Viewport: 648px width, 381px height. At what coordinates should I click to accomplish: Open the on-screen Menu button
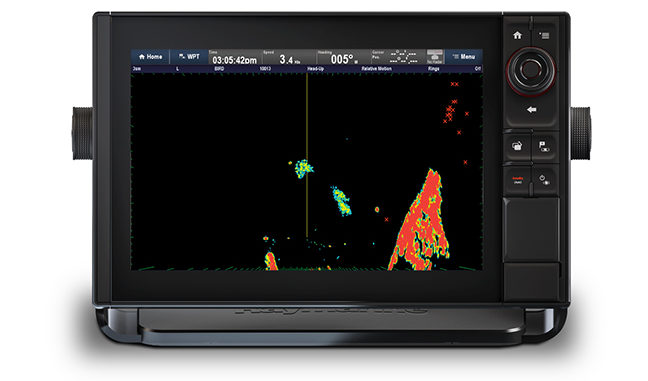[x=464, y=57]
